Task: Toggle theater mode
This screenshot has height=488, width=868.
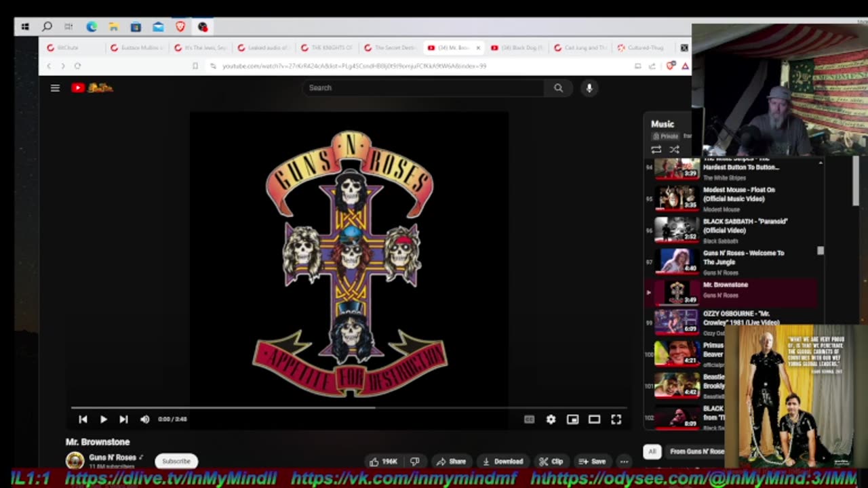Action: 594,420
